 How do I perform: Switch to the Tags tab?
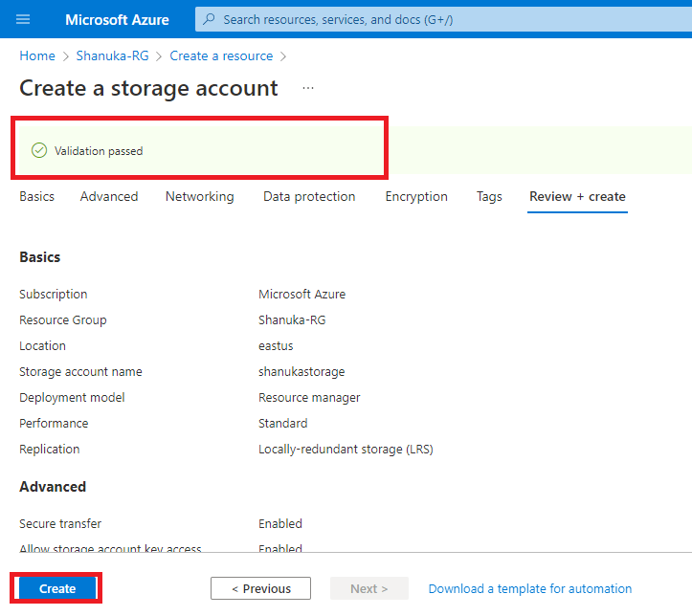[489, 196]
